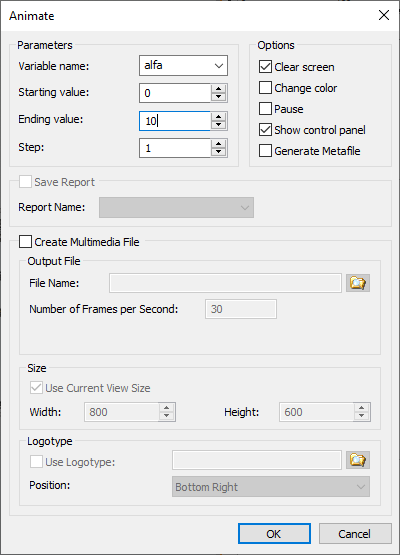
Task: Decrease Step value with down arrow
Action: [x=218, y=152]
